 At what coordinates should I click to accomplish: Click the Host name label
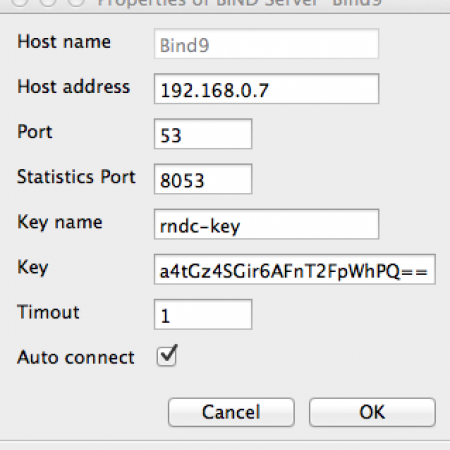(64, 42)
